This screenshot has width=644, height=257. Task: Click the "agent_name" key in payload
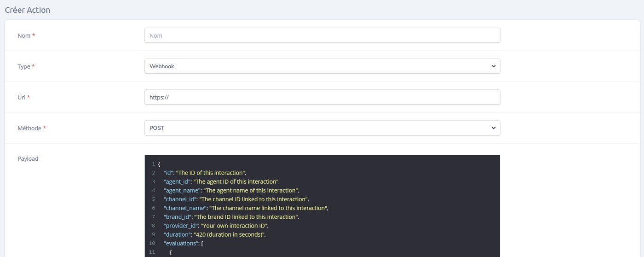pyautogui.click(x=182, y=190)
